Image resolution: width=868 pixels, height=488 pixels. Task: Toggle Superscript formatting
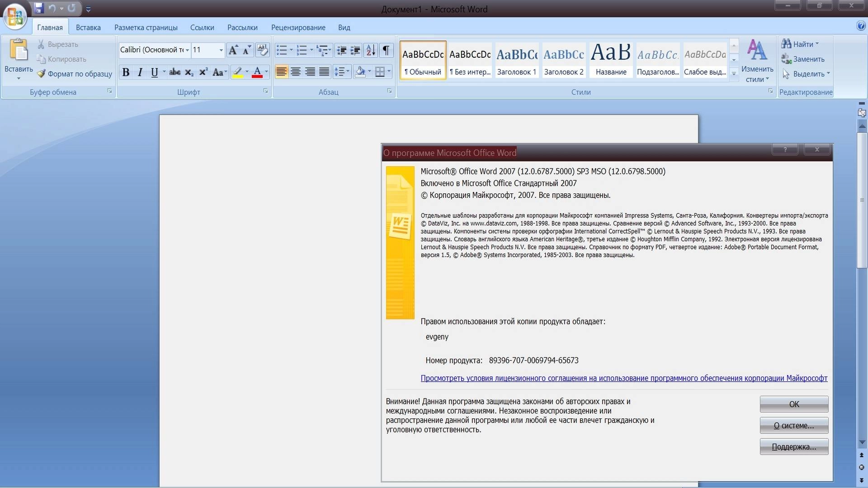tap(203, 72)
